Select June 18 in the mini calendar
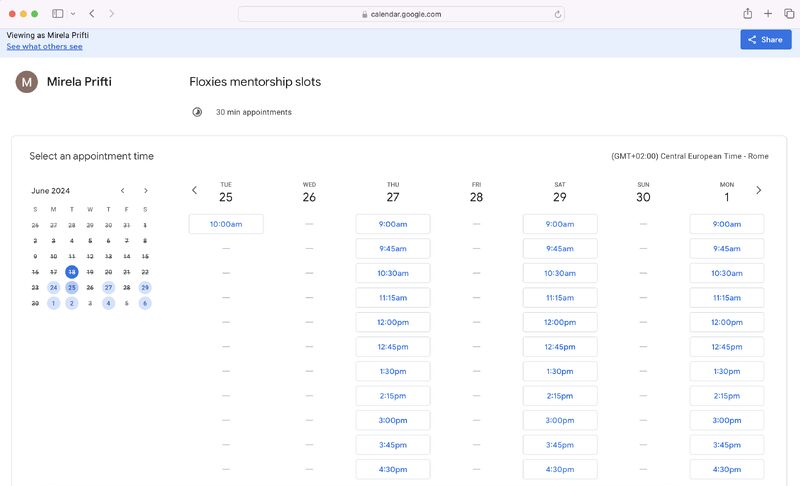800x486 pixels. coord(72,271)
